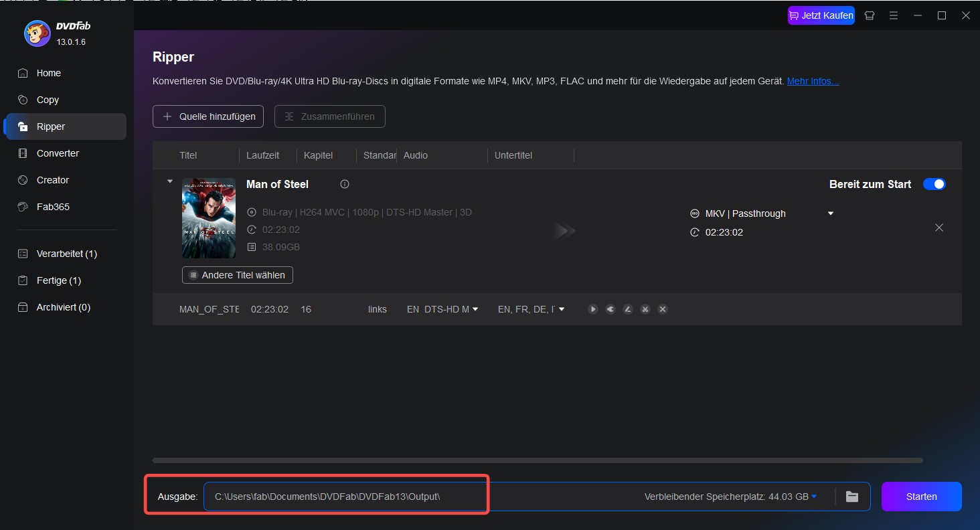Click the Starten button

(921, 497)
